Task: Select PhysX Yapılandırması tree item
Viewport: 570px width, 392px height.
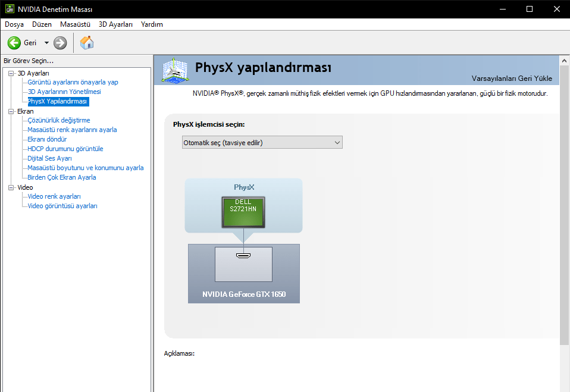Action: point(58,101)
